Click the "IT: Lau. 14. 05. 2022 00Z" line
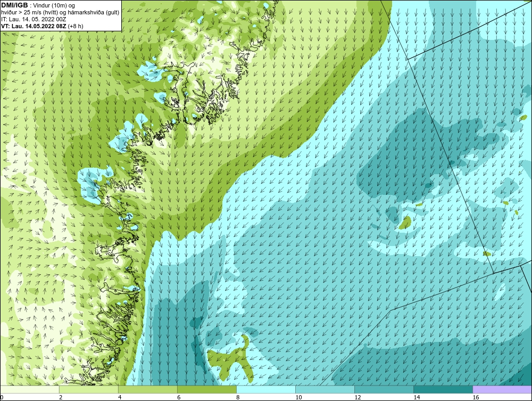The height and width of the screenshot is (401, 532). pos(34,19)
